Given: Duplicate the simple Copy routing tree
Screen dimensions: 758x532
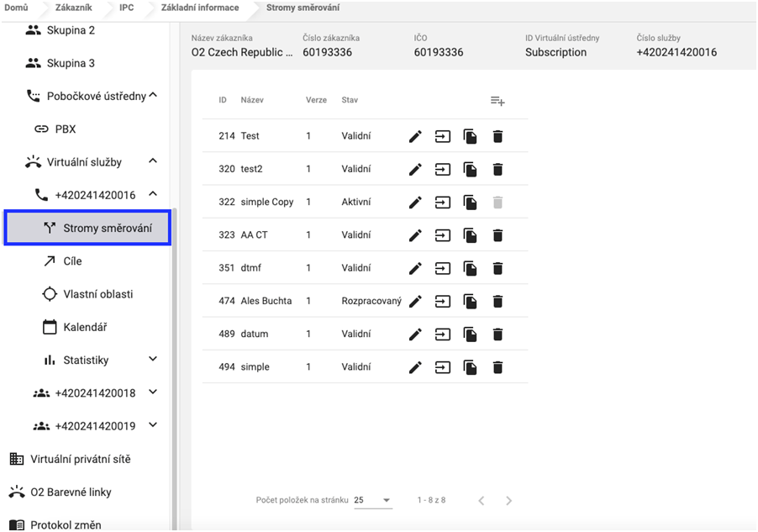Looking at the screenshot, I should [470, 203].
